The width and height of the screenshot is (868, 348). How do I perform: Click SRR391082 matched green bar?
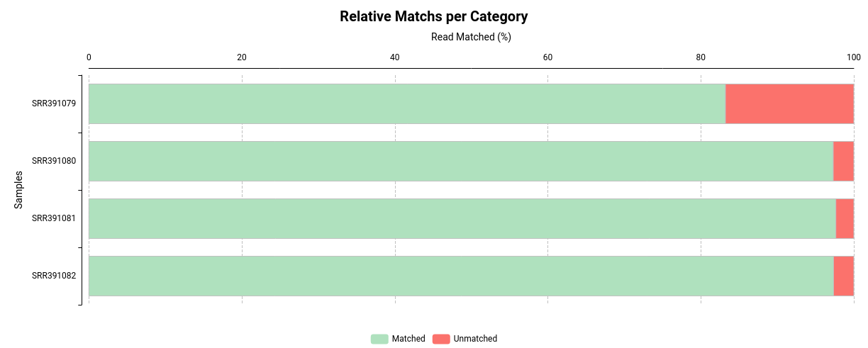(461, 276)
